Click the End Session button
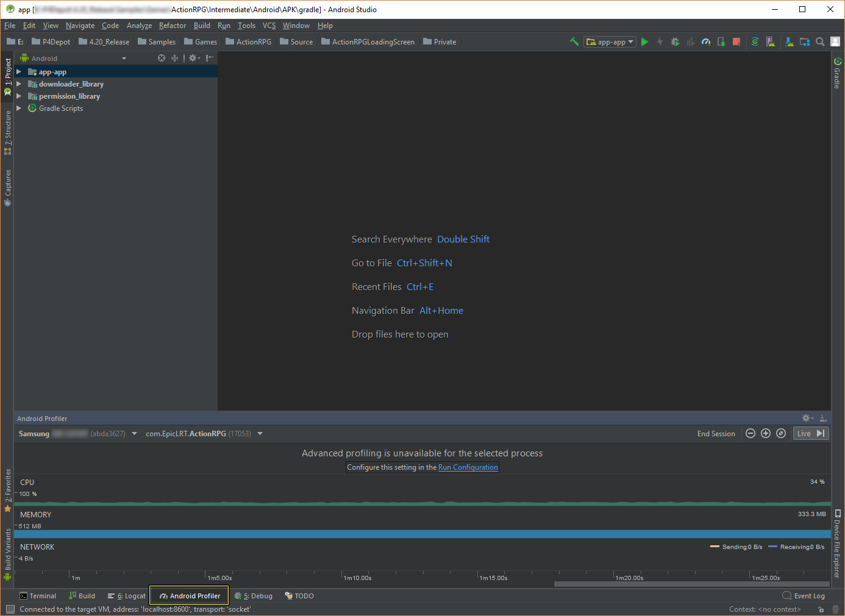 click(716, 433)
